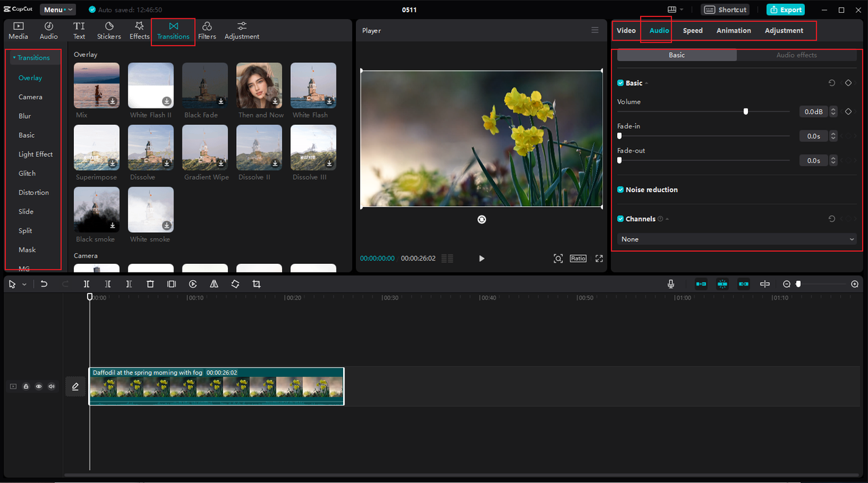Viewport: 868px width, 483px height.
Task: Click the Undo arrow in timeline toolbar
Action: pos(44,284)
